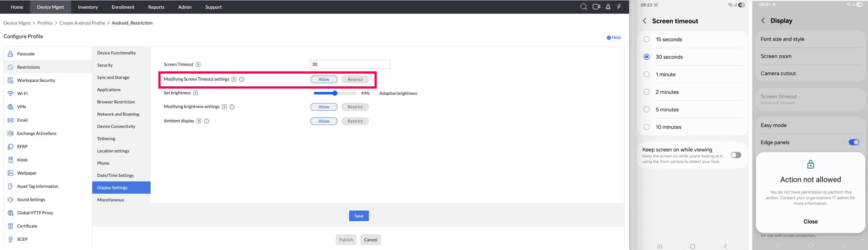Image resolution: width=868 pixels, height=250 pixels.
Task: Open Sound Settings from the sidebar
Action: pyautogui.click(x=31, y=199)
